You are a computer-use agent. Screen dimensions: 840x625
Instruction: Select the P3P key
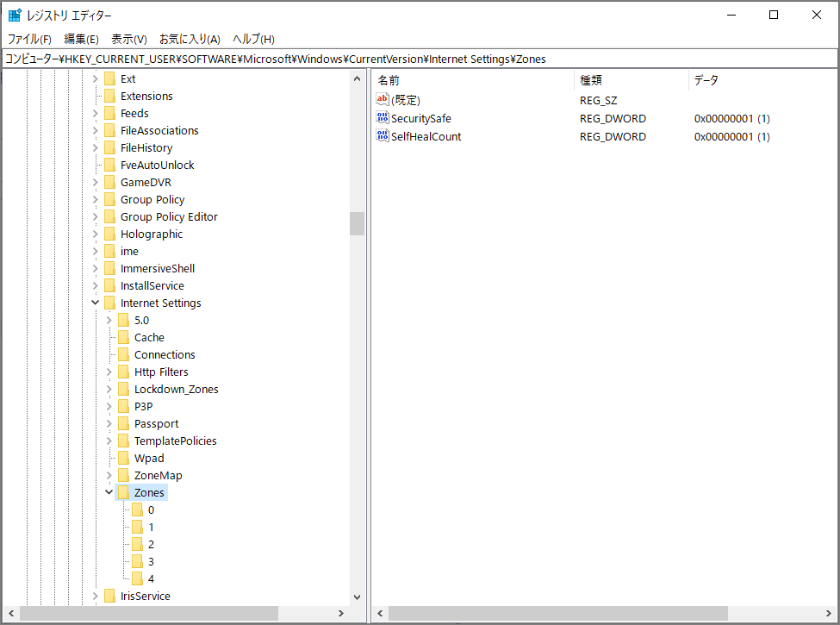(x=144, y=406)
